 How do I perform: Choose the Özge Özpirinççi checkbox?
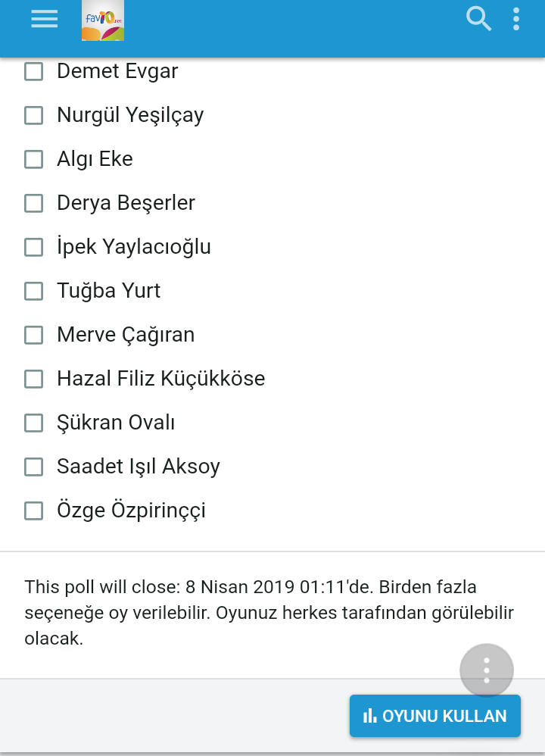(34, 511)
